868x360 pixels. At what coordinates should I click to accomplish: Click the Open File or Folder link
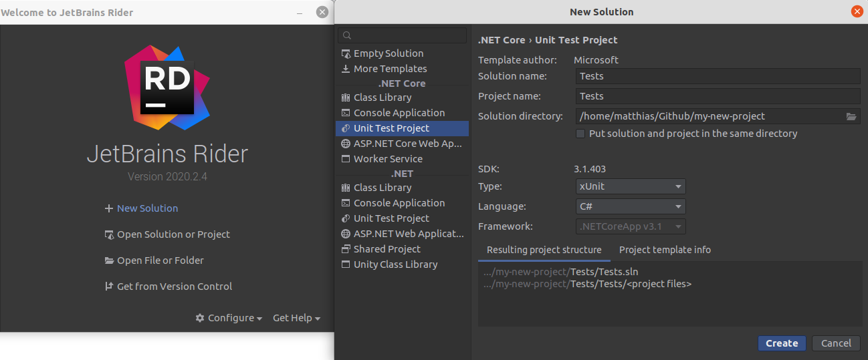pos(160,260)
